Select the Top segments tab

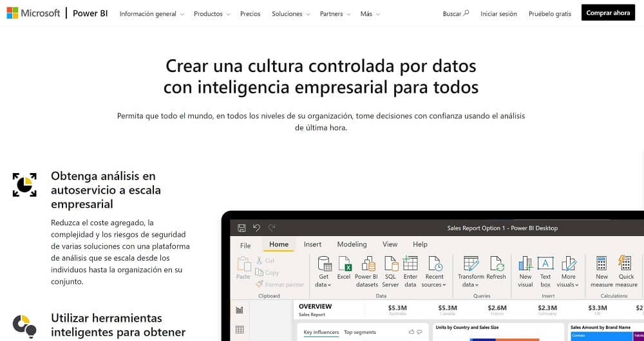[360, 333]
